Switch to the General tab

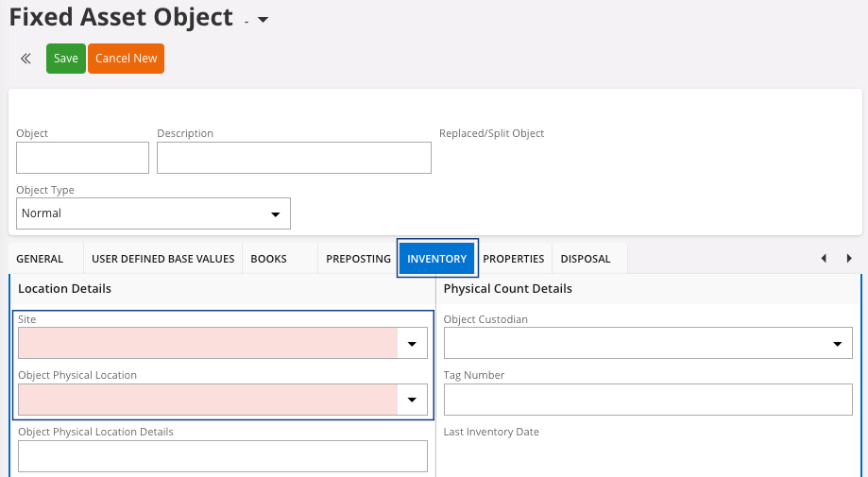(40, 259)
